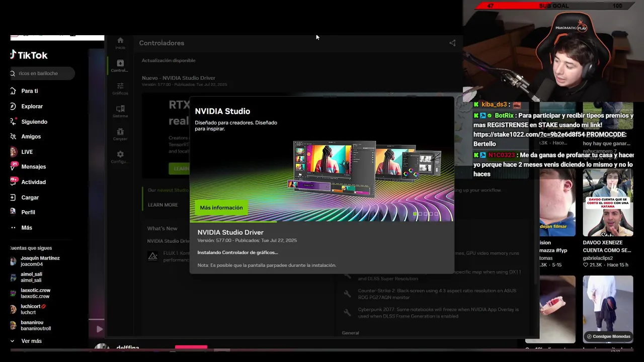Click Consigue Monedas button

click(x=608, y=336)
